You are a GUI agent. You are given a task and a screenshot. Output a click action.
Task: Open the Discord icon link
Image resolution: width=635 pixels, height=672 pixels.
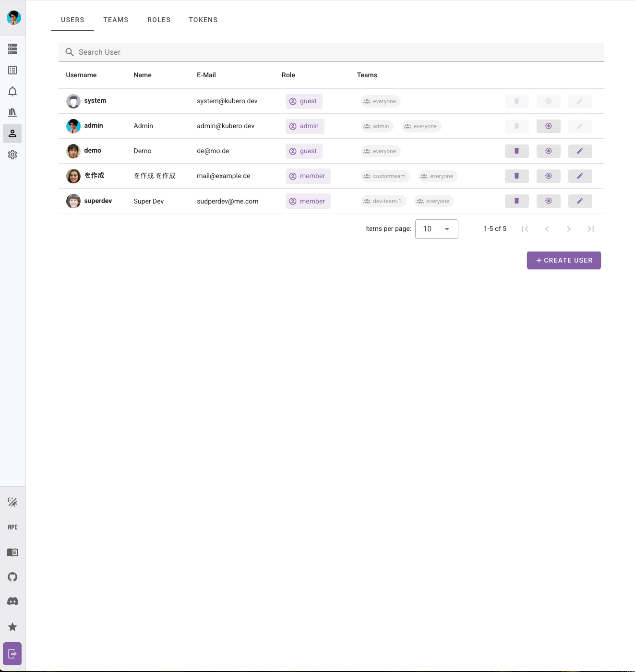point(12,601)
